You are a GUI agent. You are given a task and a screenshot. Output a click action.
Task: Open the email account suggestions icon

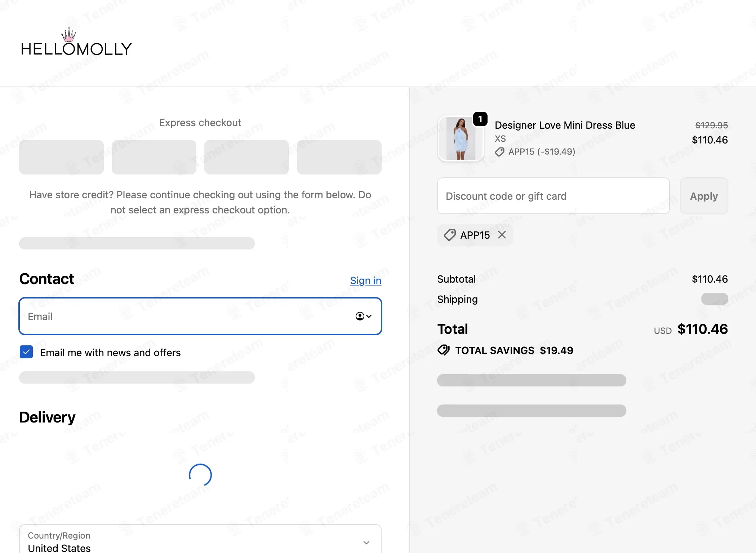363,316
